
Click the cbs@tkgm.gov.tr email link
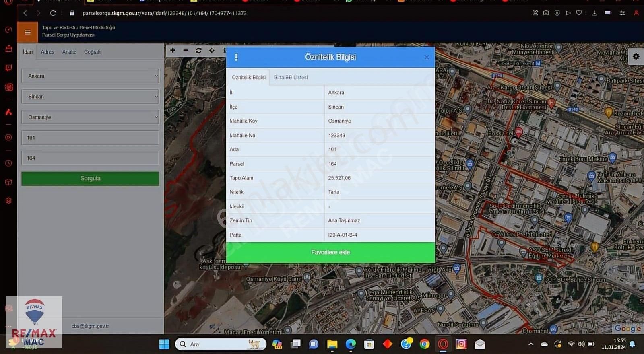[x=90, y=326]
